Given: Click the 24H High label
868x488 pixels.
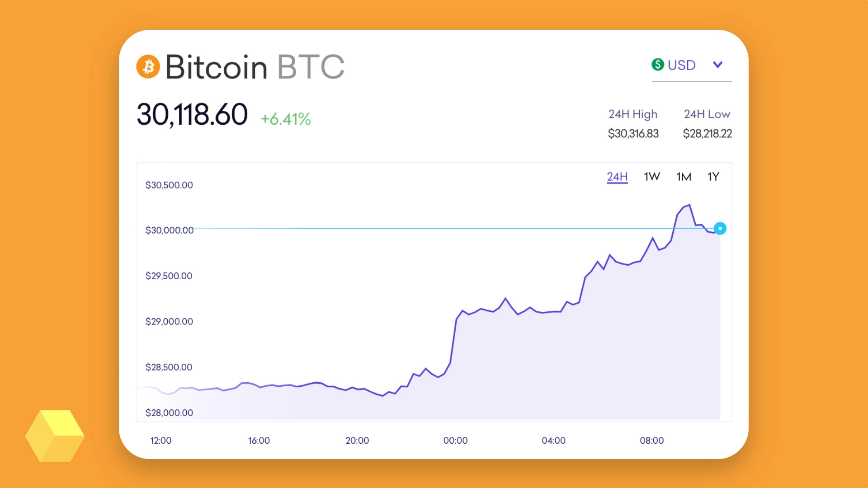Looking at the screenshot, I should [633, 114].
